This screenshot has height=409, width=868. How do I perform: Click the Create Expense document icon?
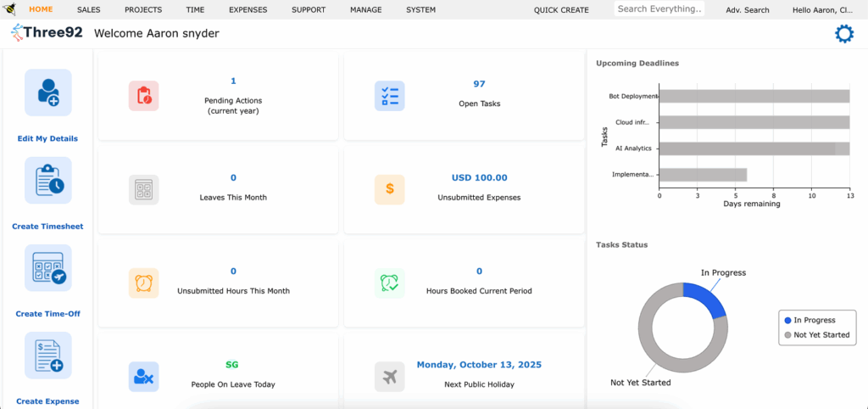pyautogui.click(x=48, y=356)
